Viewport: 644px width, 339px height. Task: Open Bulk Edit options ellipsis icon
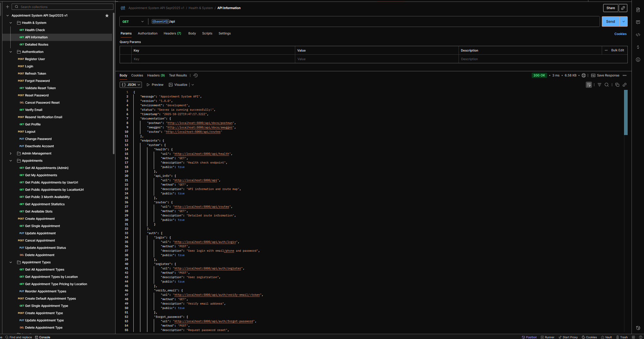coord(606,50)
